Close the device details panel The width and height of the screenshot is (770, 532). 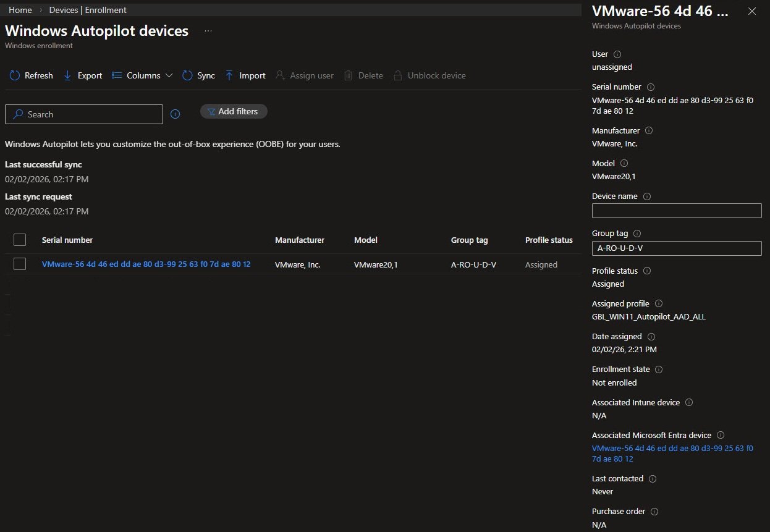pos(751,11)
